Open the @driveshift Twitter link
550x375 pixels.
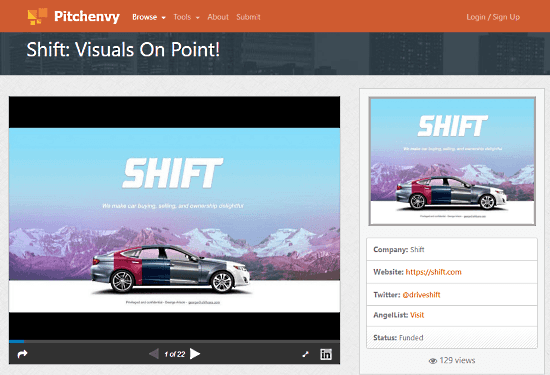(421, 295)
